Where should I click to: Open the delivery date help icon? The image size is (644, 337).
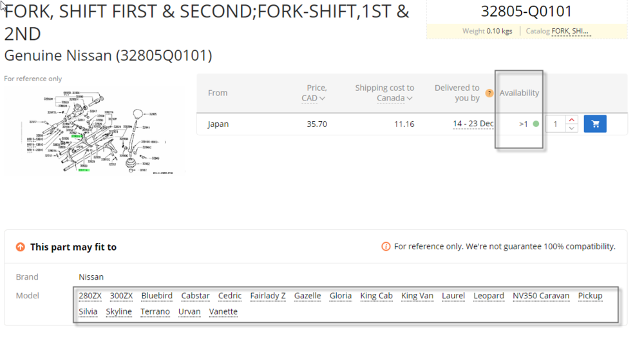[489, 93]
